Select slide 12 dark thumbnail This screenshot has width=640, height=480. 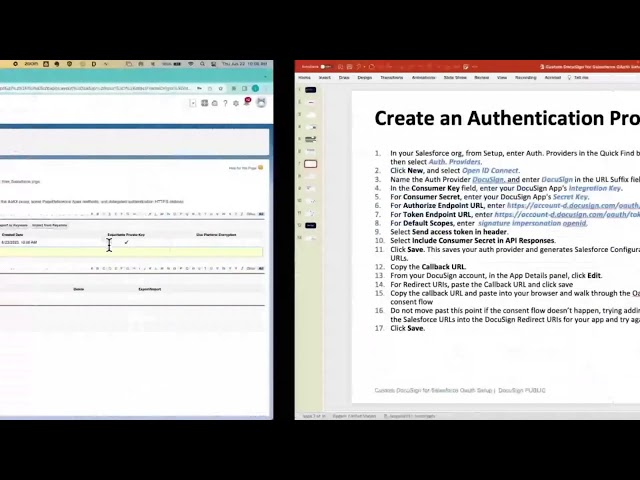point(311,225)
